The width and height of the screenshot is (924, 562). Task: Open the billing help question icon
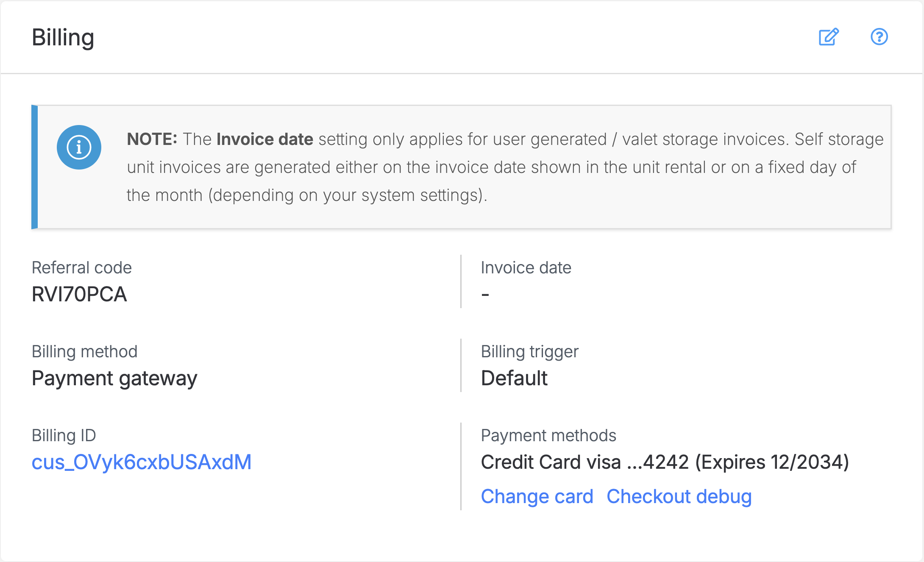pyautogui.click(x=879, y=37)
